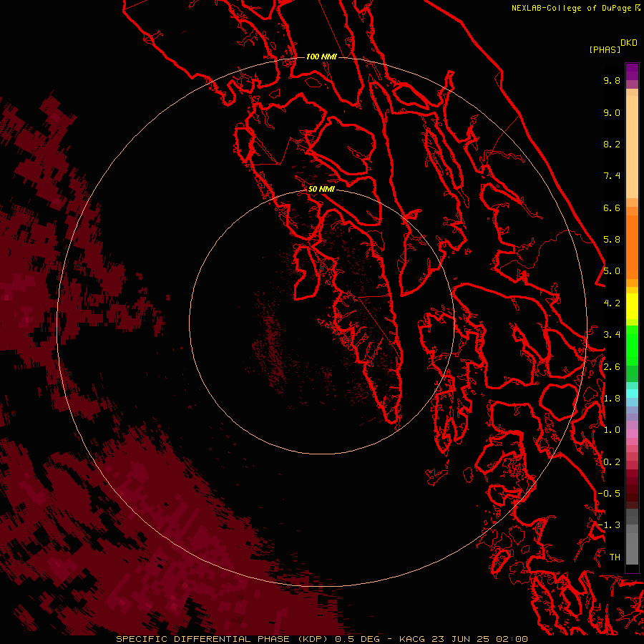Click the yellow segment of the color bar
The height and width of the screenshot is (644, 644).
pos(632,306)
